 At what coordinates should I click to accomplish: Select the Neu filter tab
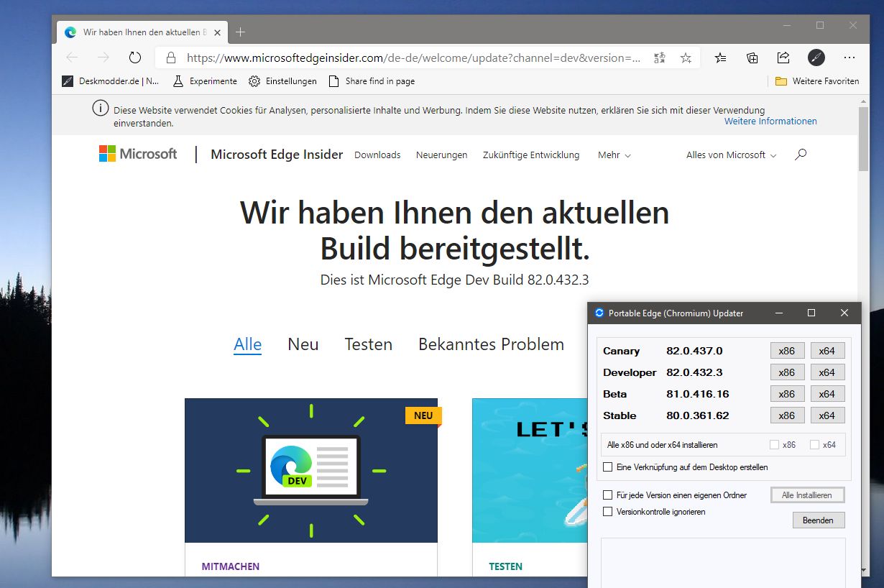[303, 344]
